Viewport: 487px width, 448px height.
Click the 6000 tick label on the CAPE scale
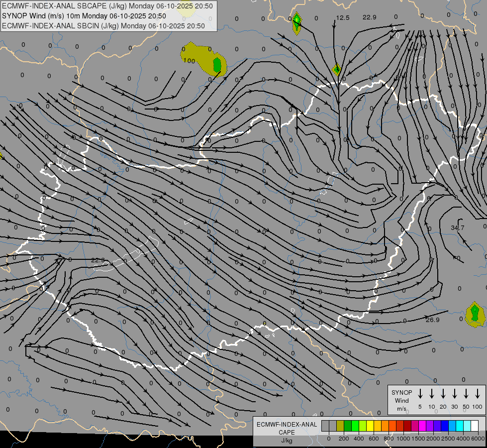click(x=479, y=439)
